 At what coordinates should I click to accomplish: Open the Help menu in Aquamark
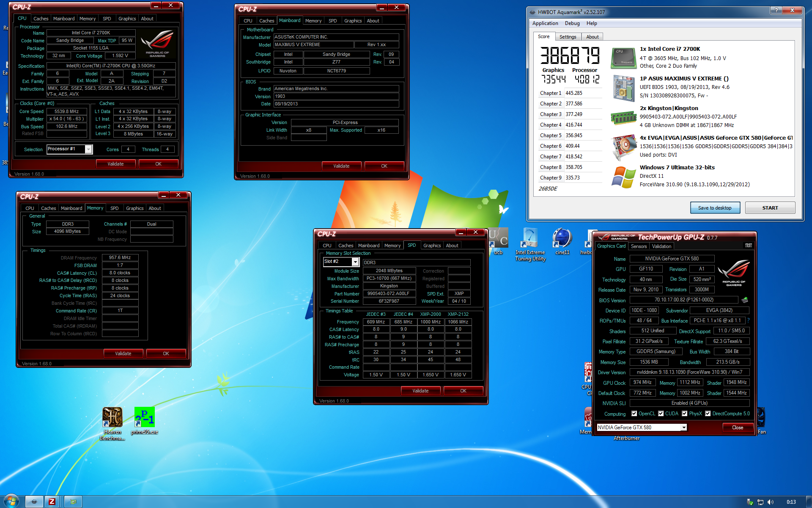tap(592, 23)
